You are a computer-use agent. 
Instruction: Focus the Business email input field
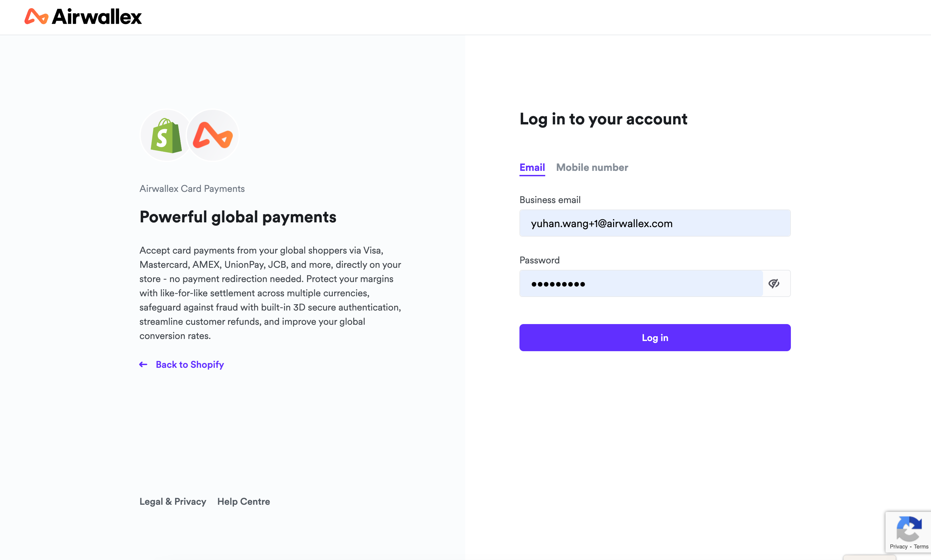(x=654, y=223)
